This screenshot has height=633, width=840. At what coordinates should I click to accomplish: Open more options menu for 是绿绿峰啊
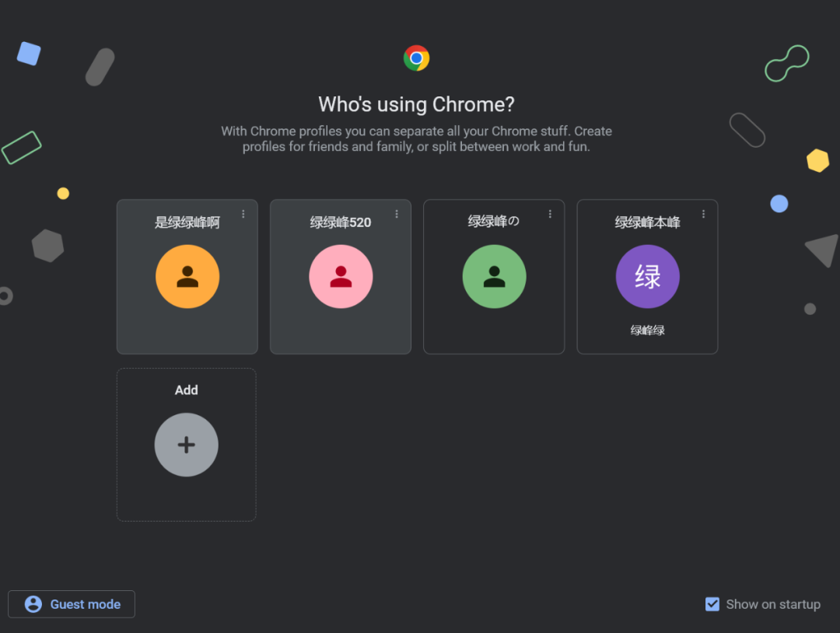tap(243, 214)
